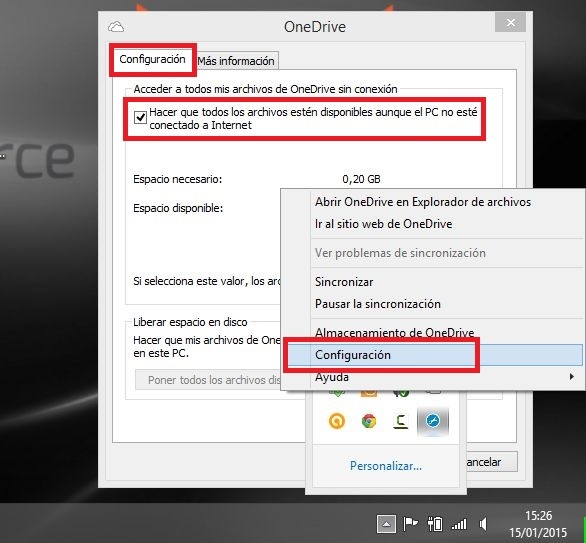
Task: Open the Action Center flag icon
Action: (410, 524)
